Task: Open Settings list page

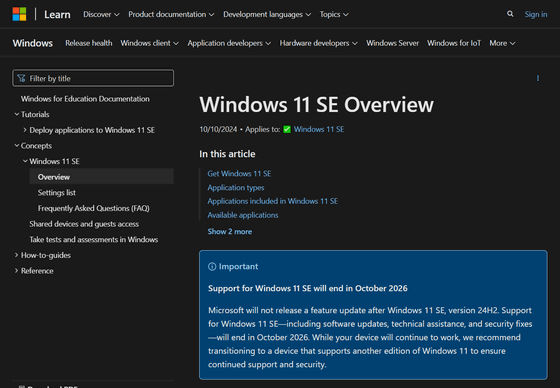Action: click(56, 193)
